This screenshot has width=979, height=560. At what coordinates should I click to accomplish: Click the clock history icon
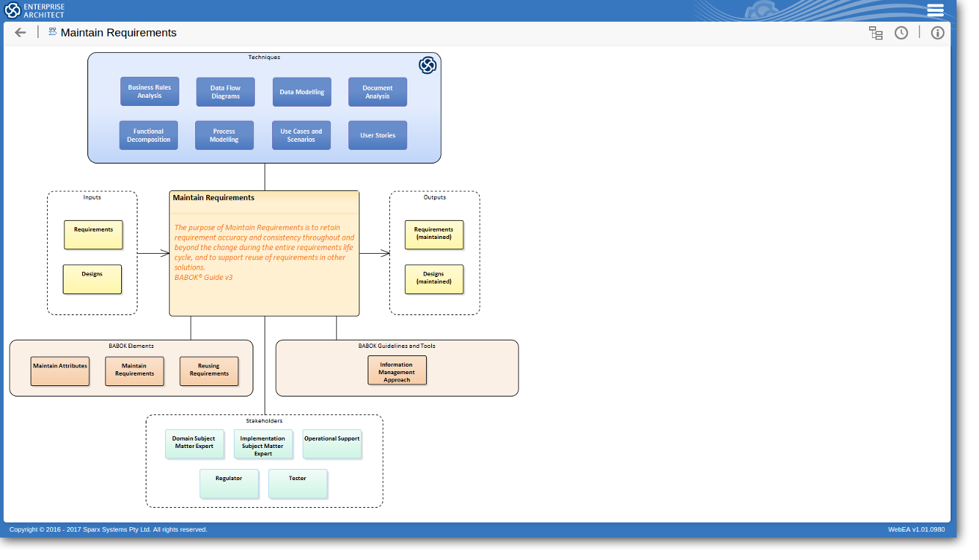click(901, 33)
